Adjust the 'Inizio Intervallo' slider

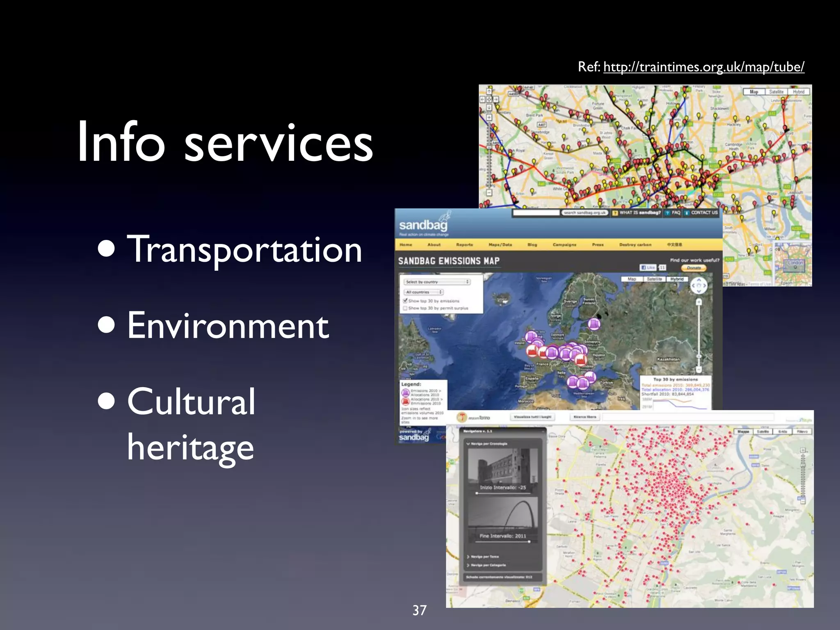click(503, 493)
